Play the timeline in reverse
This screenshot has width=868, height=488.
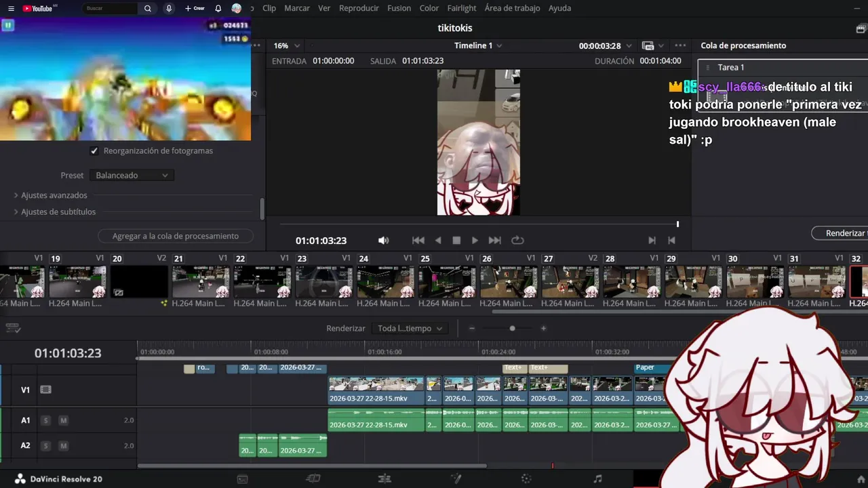438,240
